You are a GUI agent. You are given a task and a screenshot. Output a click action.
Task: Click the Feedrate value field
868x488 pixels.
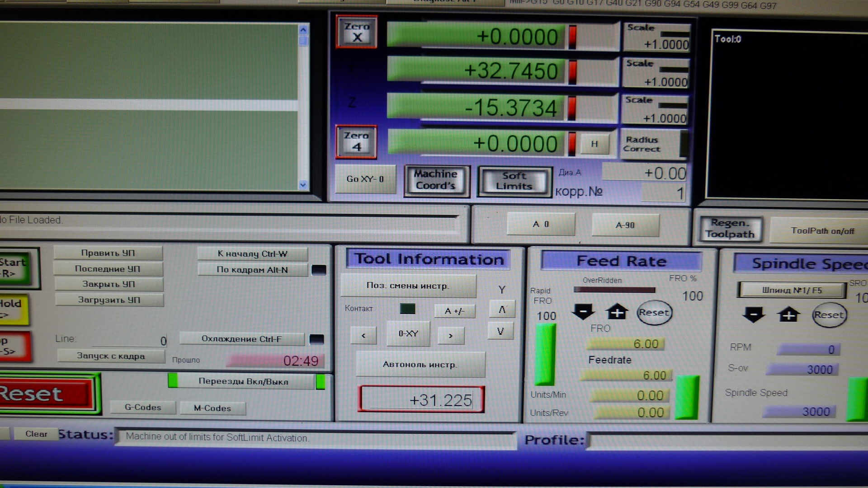point(627,375)
